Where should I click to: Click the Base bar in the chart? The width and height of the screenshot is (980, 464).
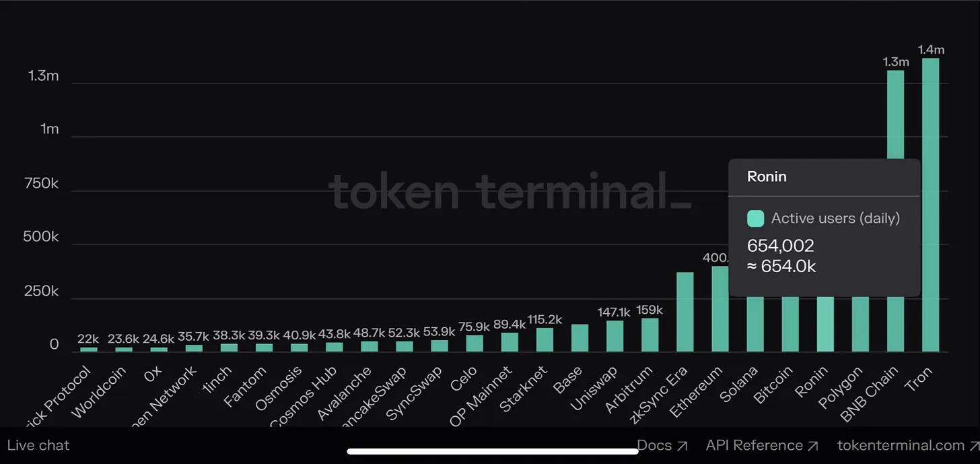pos(580,338)
